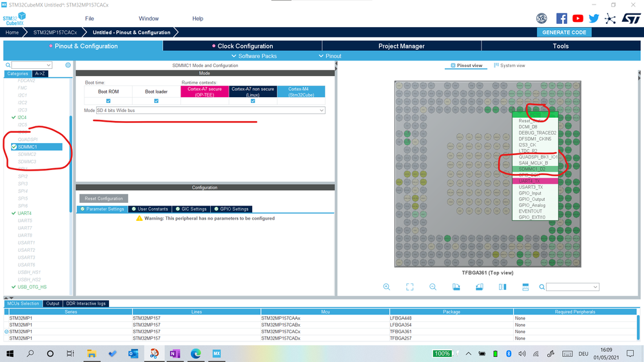This screenshot has width=644, height=362.
Task: Expand the Software Packs menu
Action: point(254,56)
